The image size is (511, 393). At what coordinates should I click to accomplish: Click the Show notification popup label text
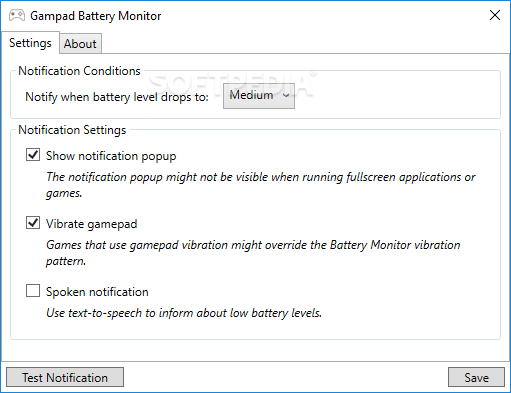point(111,156)
